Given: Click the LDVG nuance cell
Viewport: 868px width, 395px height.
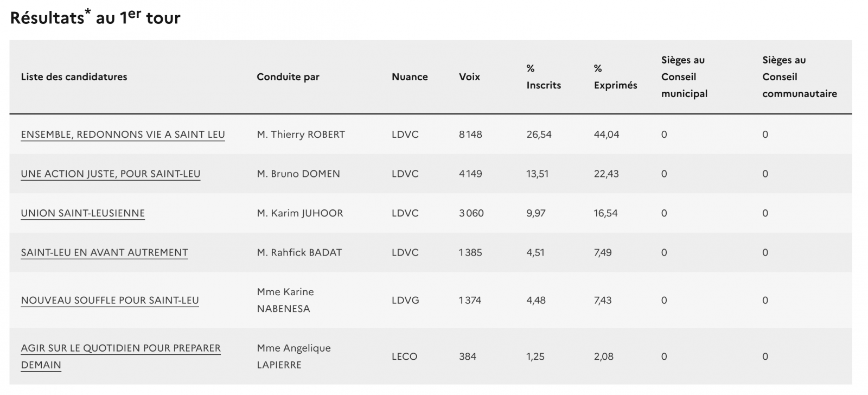Looking at the screenshot, I should tap(405, 301).
